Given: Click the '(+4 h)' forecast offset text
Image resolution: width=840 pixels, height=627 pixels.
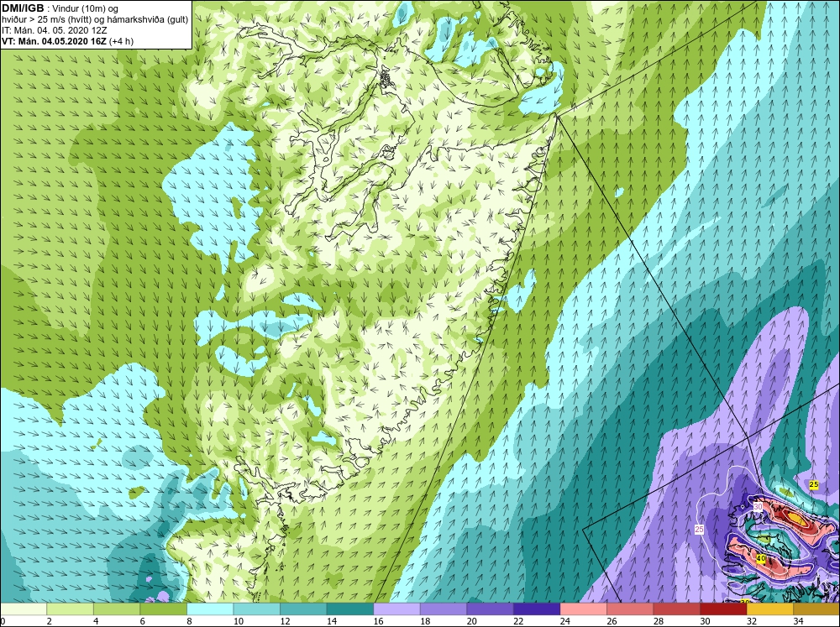Looking at the screenshot, I should pyautogui.click(x=121, y=41).
